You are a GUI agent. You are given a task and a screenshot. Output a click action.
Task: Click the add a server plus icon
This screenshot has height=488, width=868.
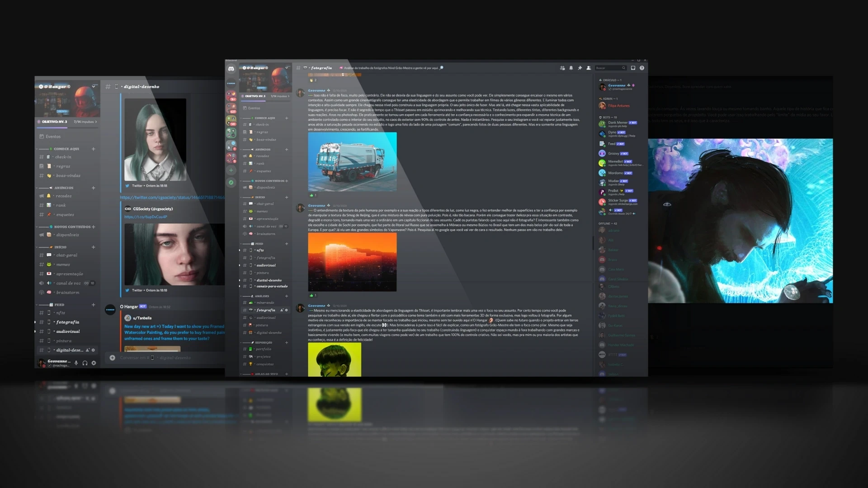click(x=231, y=170)
